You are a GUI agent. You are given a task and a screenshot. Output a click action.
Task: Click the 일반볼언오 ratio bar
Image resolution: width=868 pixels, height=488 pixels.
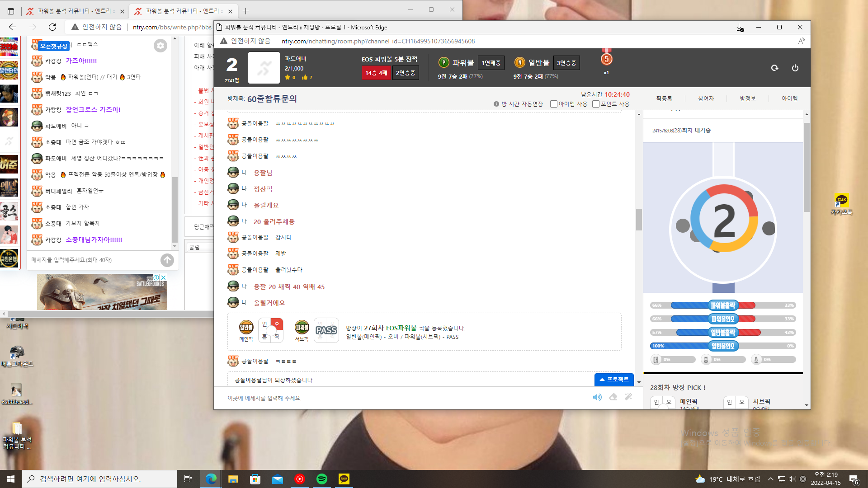[x=723, y=346]
